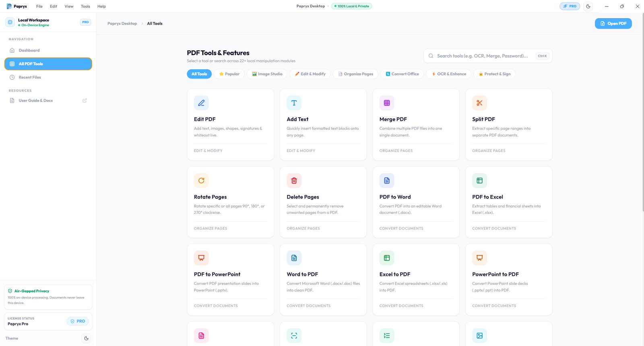Click the Open PDF button
Screen dimensions: 644x346
(613, 23)
